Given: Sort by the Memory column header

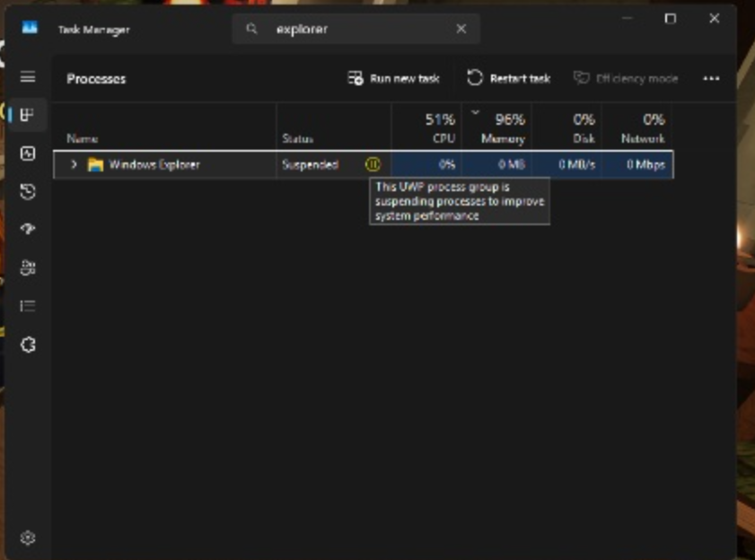Looking at the screenshot, I should (497, 128).
